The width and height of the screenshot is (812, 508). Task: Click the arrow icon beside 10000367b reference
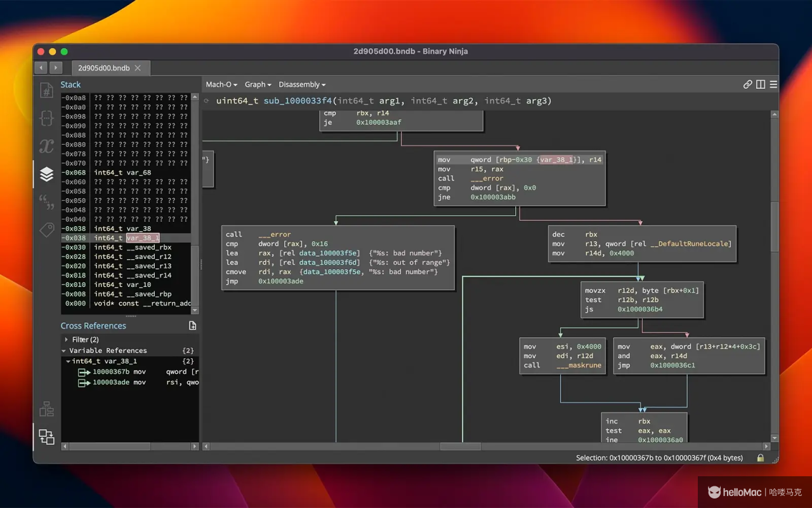[x=84, y=372]
